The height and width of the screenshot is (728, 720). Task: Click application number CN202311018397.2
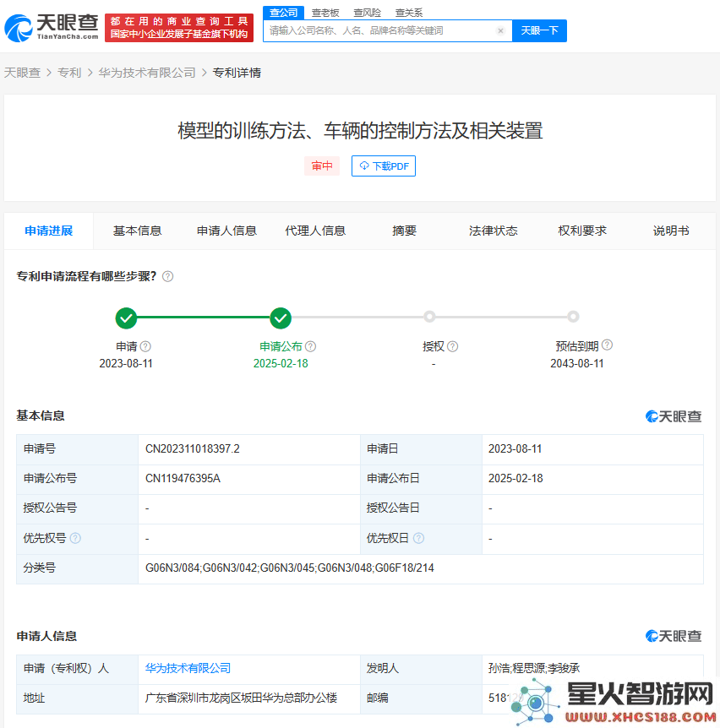point(193,449)
